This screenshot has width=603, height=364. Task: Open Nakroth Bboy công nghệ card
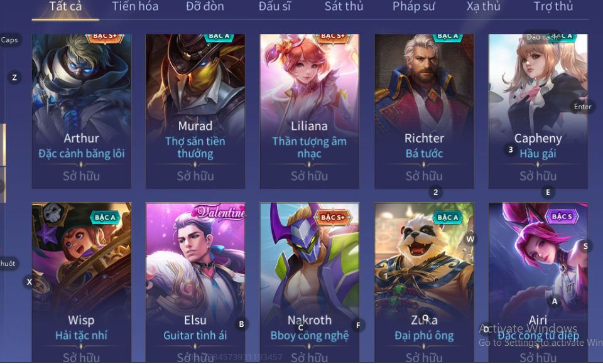[310, 282]
